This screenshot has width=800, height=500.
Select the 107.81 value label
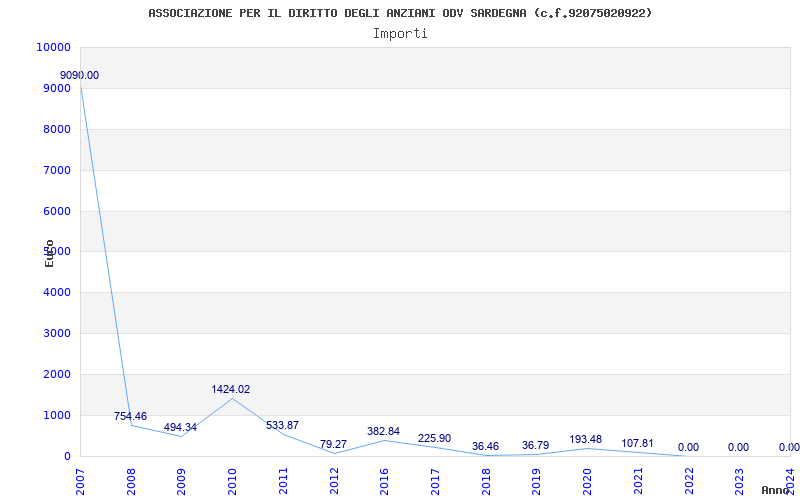pyautogui.click(x=637, y=444)
